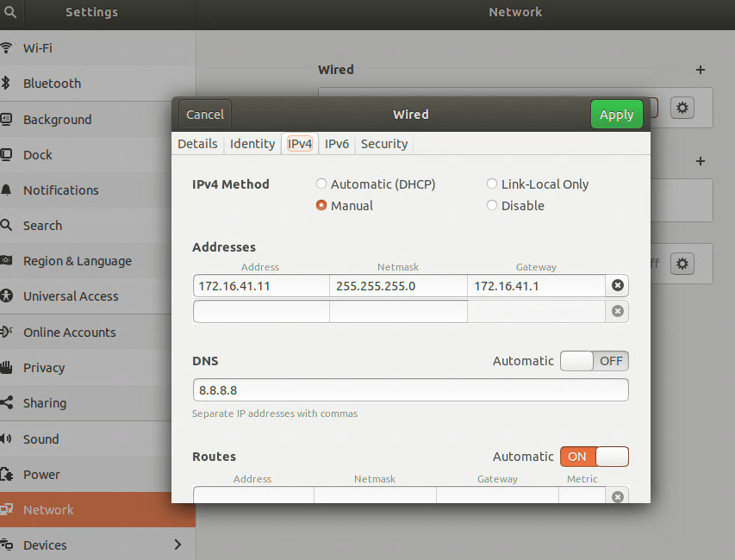Remove the empty second address row
This screenshot has height=560, width=735.
617,311
